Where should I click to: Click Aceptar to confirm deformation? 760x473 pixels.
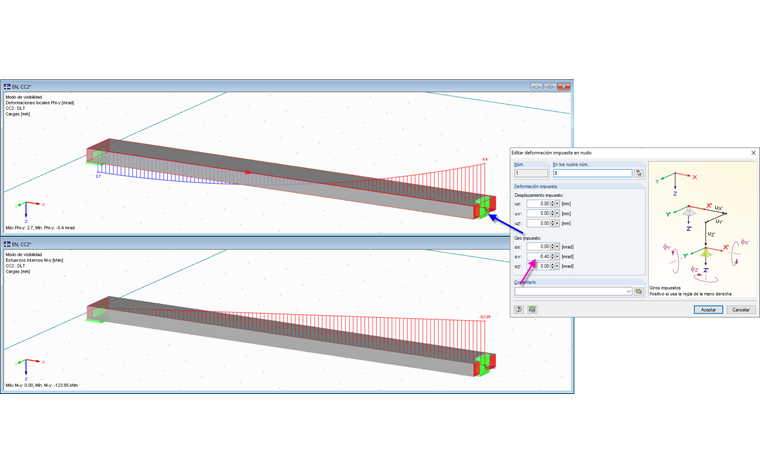(708, 310)
